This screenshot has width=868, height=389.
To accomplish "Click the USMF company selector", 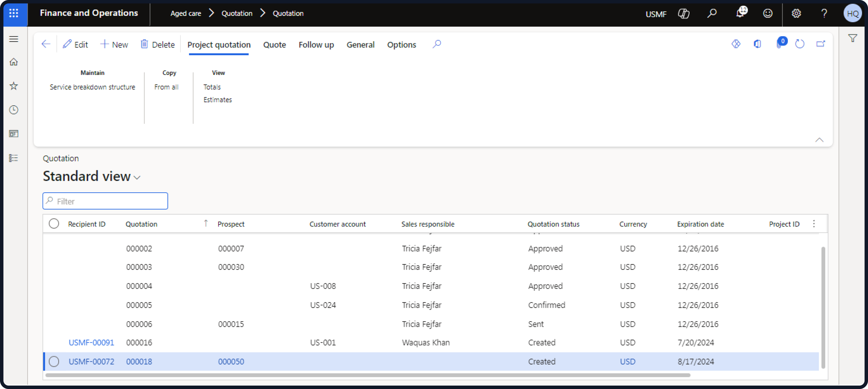I will [656, 14].
